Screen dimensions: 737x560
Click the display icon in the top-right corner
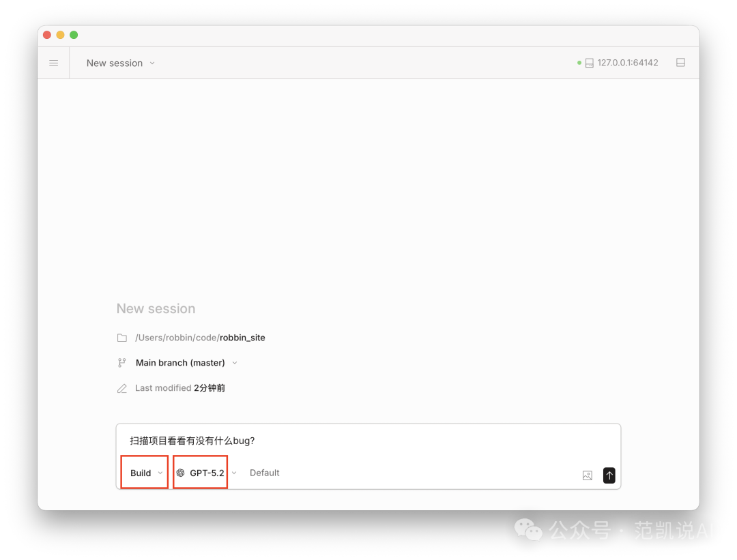click(x=680, y=62)
